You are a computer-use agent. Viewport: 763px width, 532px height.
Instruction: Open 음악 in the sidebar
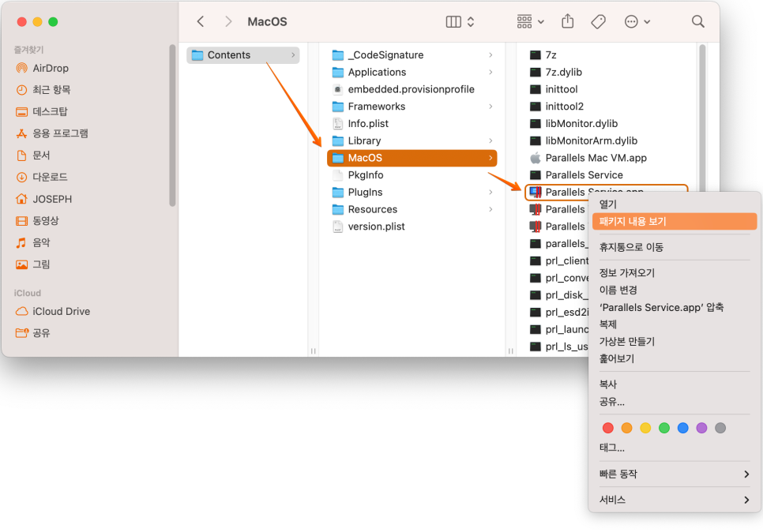(x=33, y=242)
